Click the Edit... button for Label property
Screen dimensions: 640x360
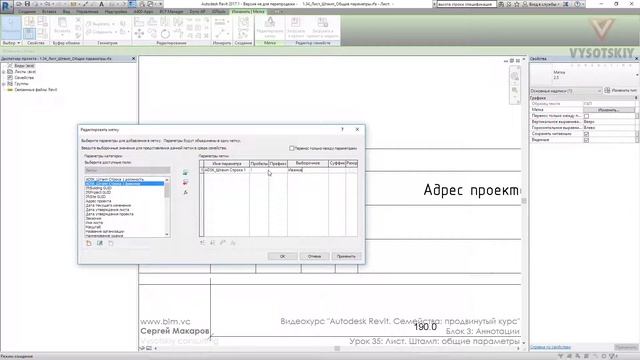point(609,110)
